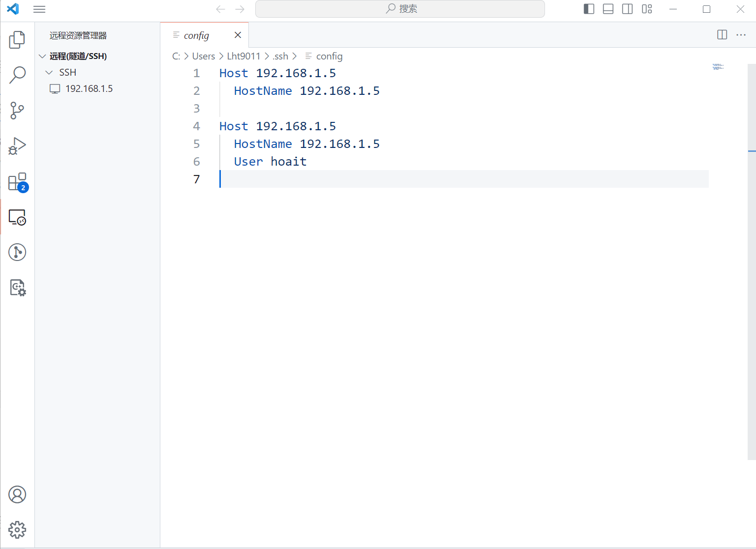Go forward with right navigation arrow

pyautogui.click(x=240, y=9)
